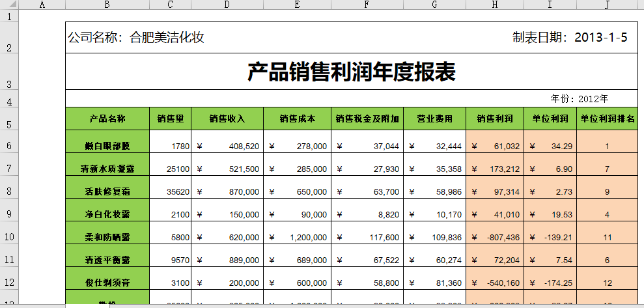Select row 2 header
The width and height of the screenshot is (644, 308).
[x=9, y=48]
